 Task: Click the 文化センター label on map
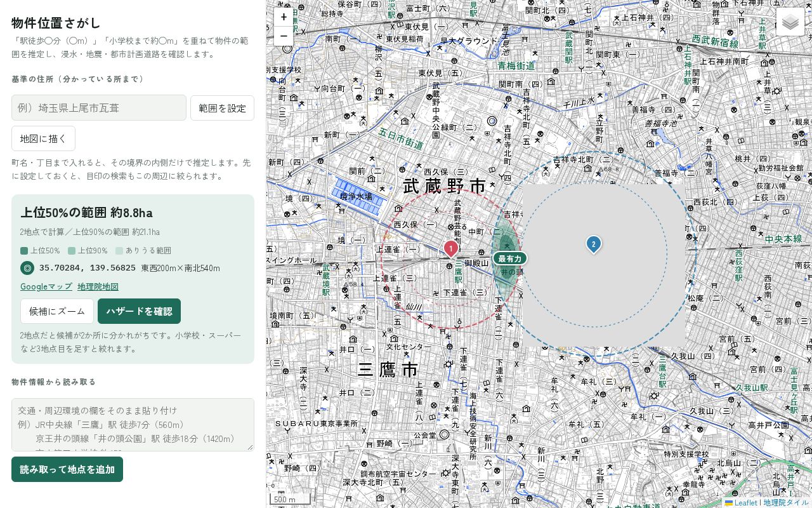409,347
